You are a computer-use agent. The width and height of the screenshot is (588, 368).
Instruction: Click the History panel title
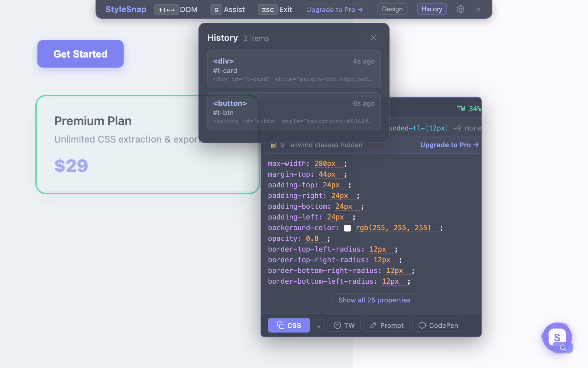click(223, 38)
